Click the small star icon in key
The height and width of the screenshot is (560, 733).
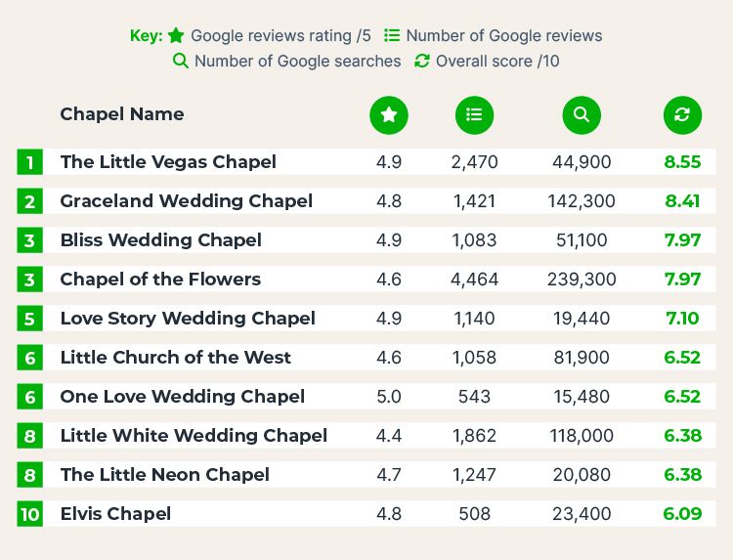pyautogui.click(x=176, y=35)
